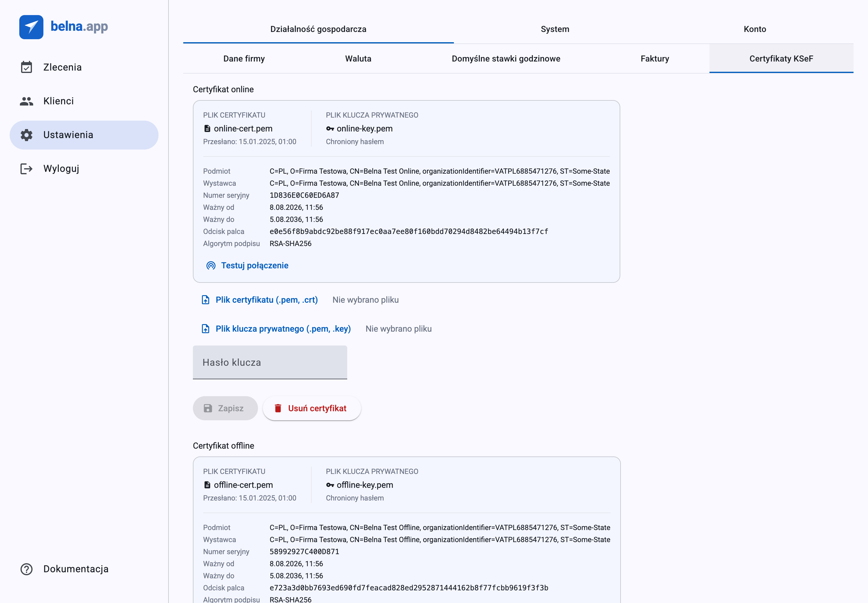The width and height of the screenshot is (868, 603).
Task: Click the offline fingerprint starting e723a3d0
Action: [409, 588]
